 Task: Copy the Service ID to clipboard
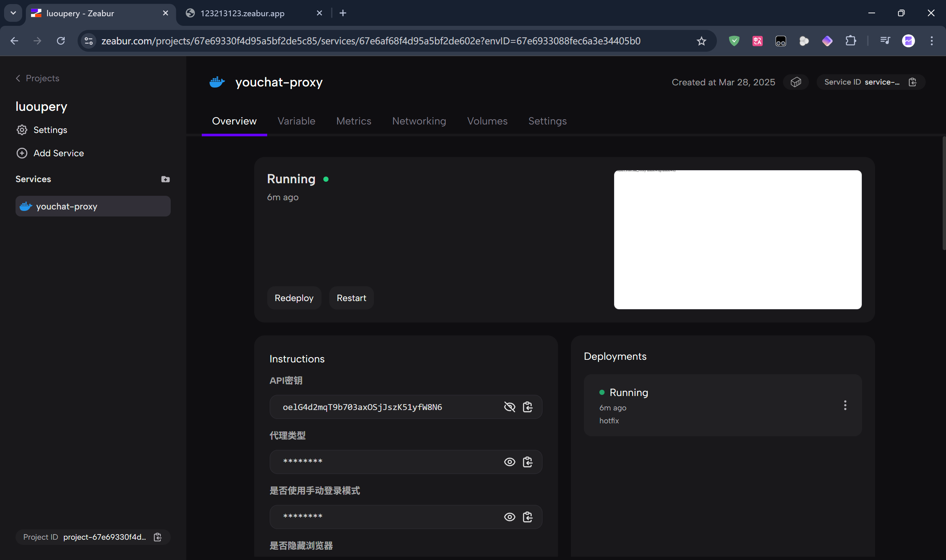(x=912, y=82)
